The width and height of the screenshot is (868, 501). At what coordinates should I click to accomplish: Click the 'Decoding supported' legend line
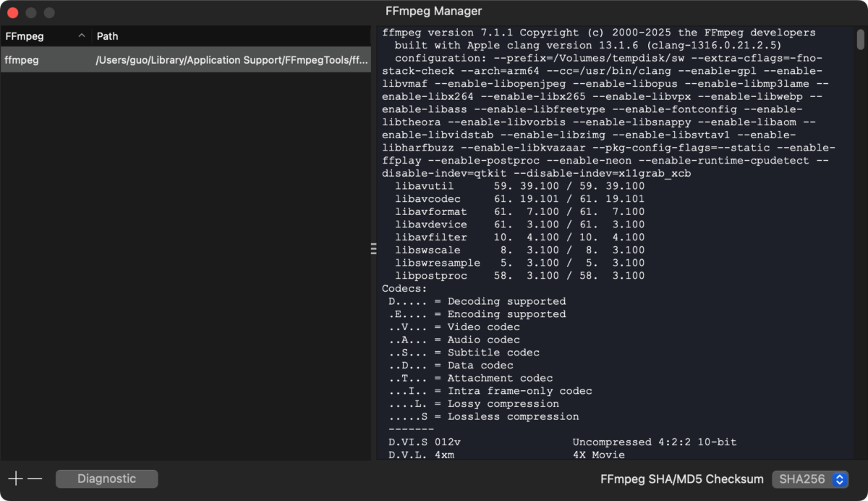coord(477,301)
